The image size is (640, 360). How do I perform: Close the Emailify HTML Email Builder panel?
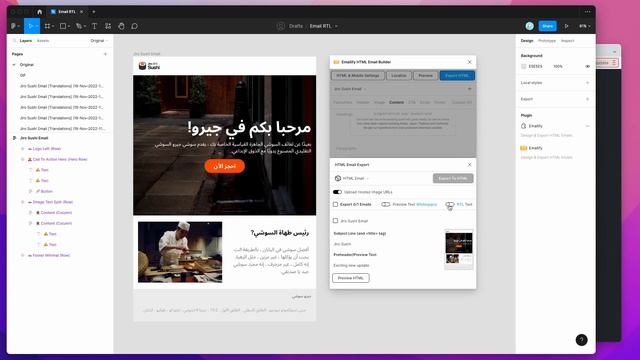tap(469, 62)
